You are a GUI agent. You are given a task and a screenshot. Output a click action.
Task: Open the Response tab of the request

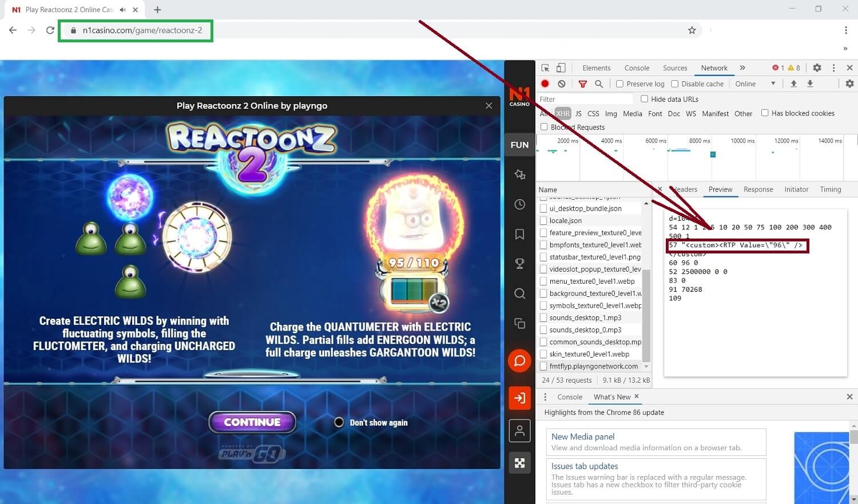pyautogui.click(x=758, y=189)
